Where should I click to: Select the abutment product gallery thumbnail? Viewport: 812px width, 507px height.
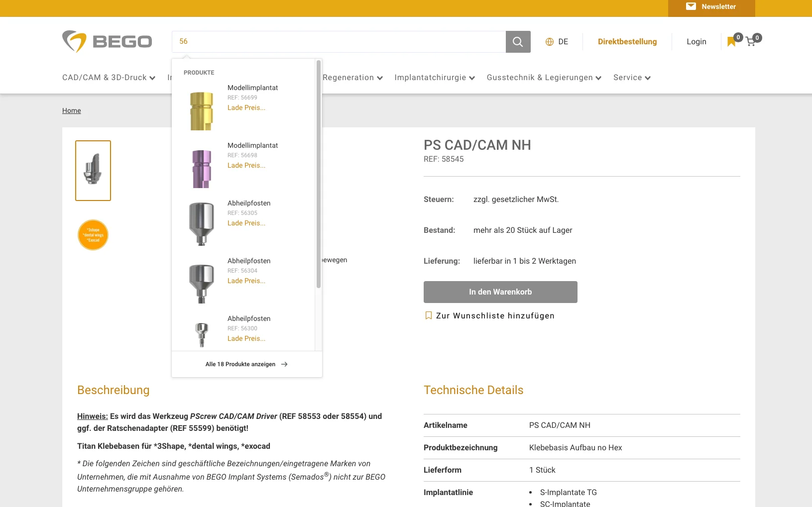[x=93, y=171]
